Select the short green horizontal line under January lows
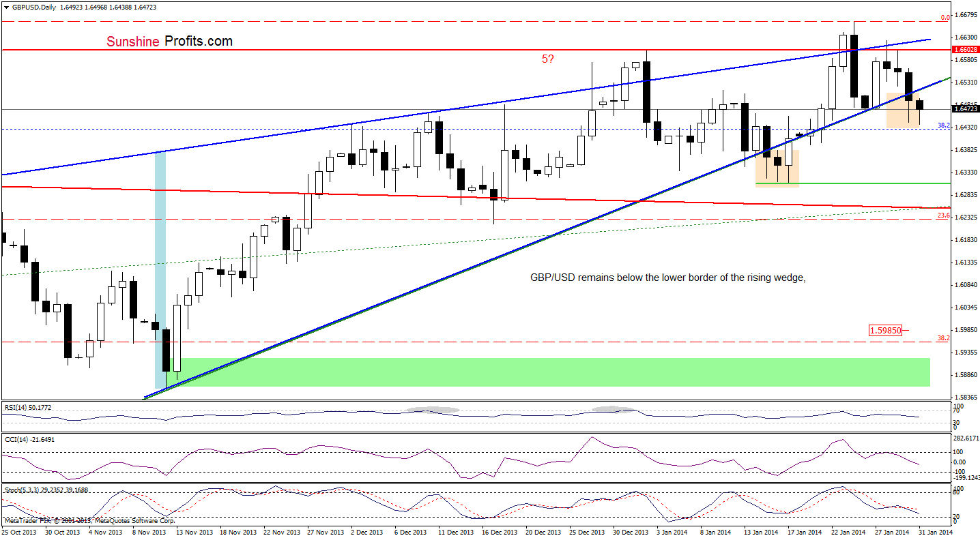980x538 pixels. pyautogui.click(x=852, y=183)
